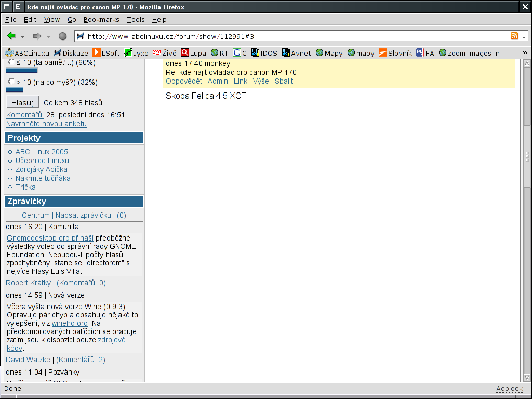Click the green Back arrow button
The width and height of the screenshot is (532, 399).
(x=11, y=36)
